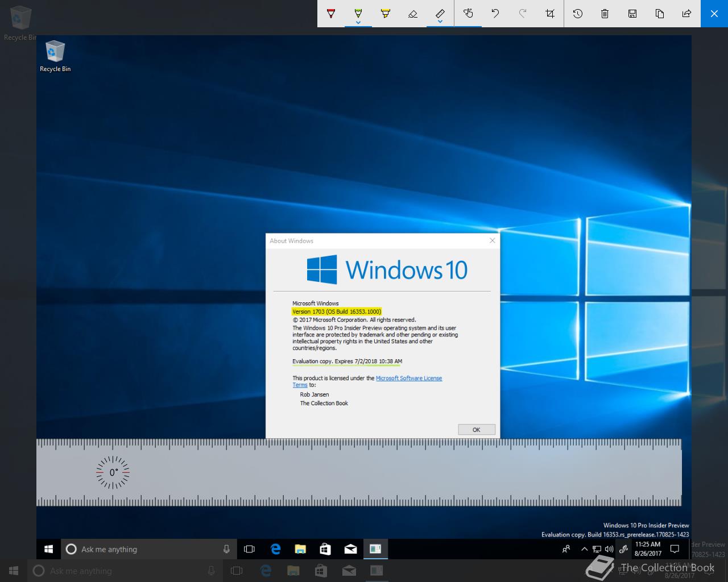Select the red ballpoint pen tool
This screenshot has width=728, height=582.
[331, 14]
